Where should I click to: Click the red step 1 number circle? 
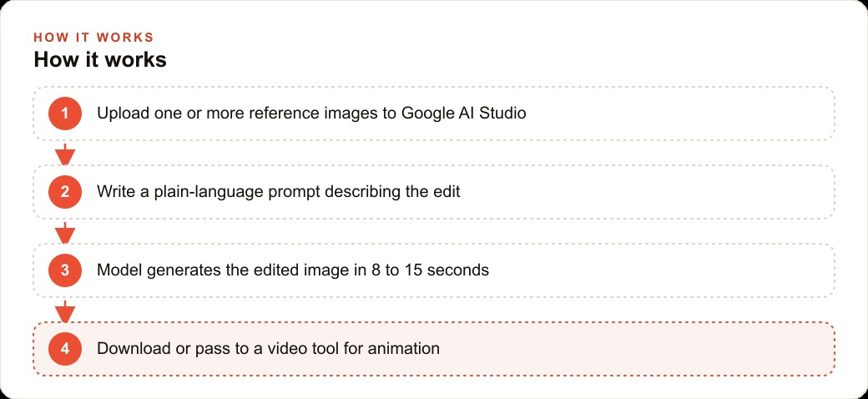[x=65, y=114]
